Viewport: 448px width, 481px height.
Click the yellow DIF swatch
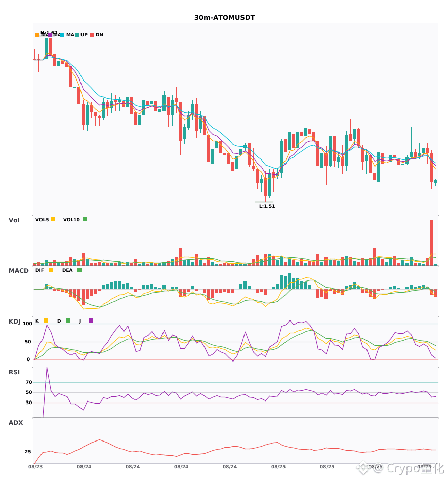pyautogui.click(x=51, y=270)
